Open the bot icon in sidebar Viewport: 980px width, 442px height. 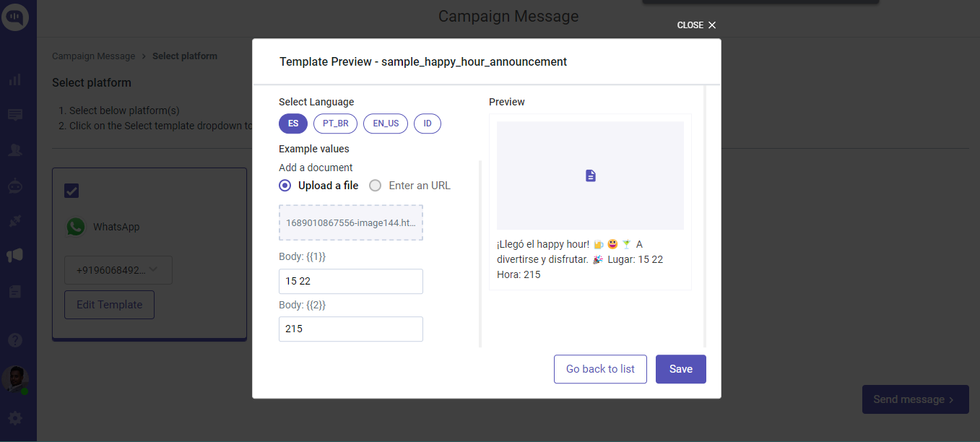[x=15, y=186]
